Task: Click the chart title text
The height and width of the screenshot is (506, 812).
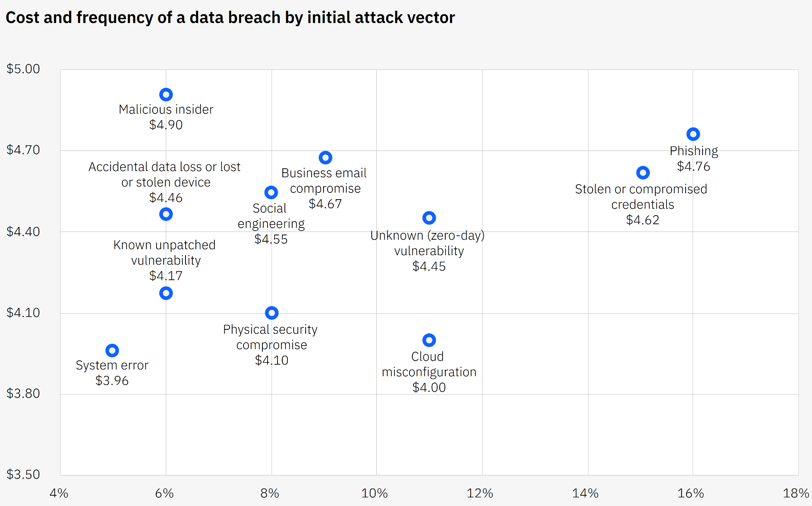Action: (230, 18)
